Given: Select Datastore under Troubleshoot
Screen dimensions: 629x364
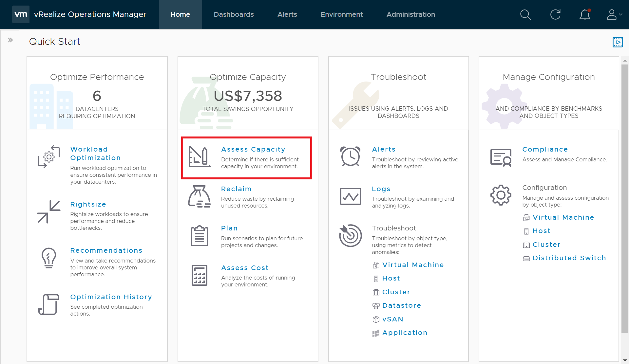Looking at the screenshot, I should click(401, 305).
